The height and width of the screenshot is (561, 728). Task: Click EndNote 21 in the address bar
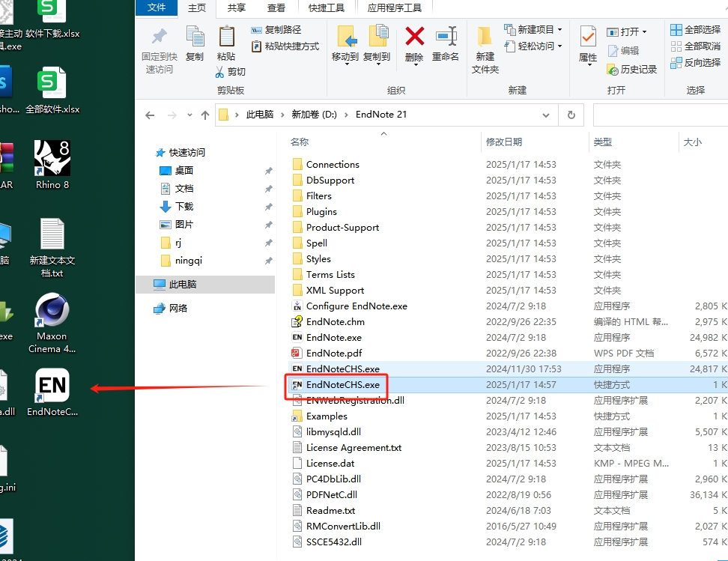(380, 115)
